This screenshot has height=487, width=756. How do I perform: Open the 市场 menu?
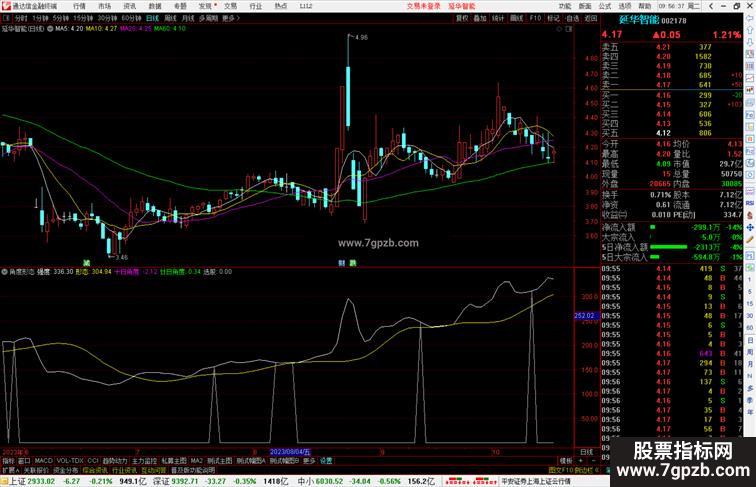coord(104,6)
